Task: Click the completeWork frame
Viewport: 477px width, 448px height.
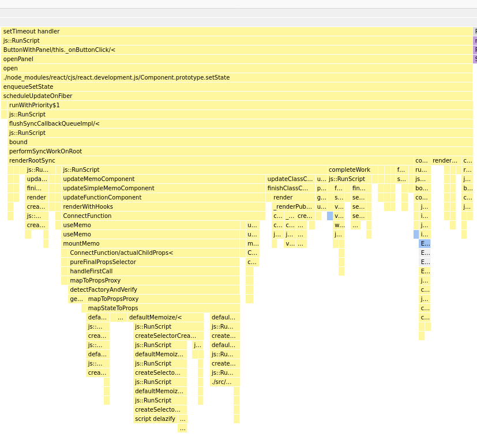Action: [350, 170]
